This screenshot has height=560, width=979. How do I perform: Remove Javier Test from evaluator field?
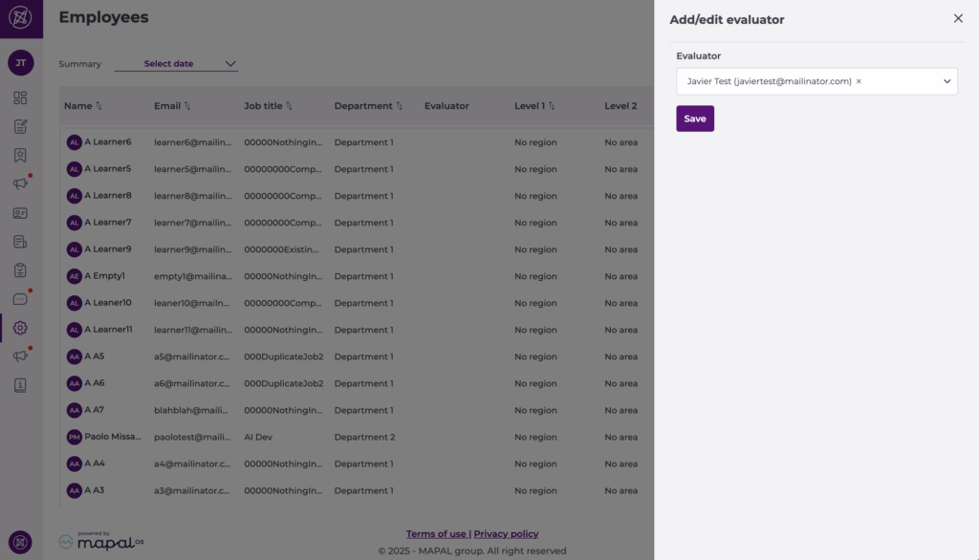point(859,81)
